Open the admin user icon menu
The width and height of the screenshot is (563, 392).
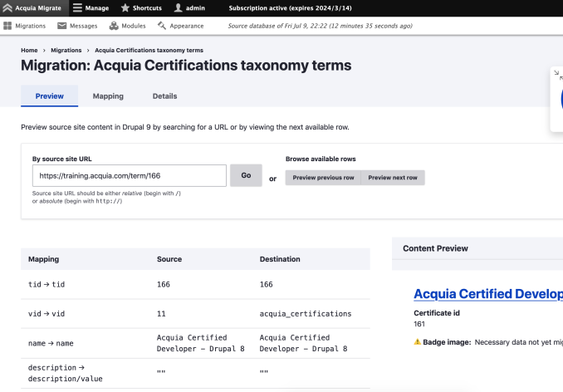[x=177, y=8]
